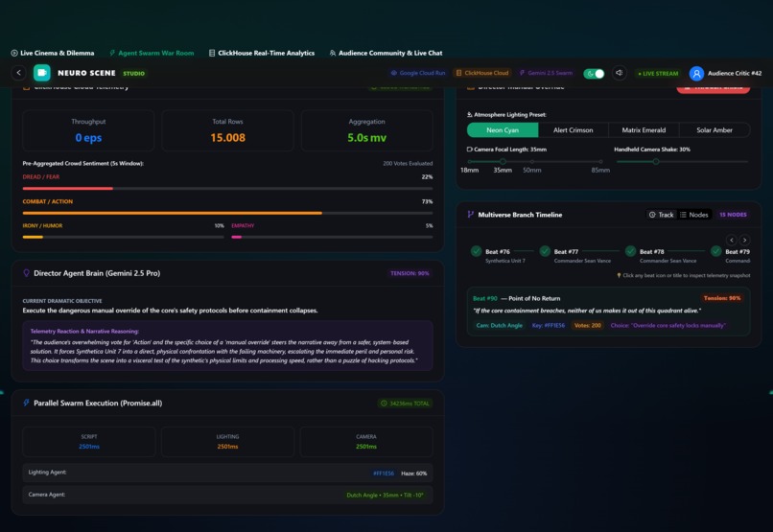Click the Beat #78 checkmark icon

630,251
